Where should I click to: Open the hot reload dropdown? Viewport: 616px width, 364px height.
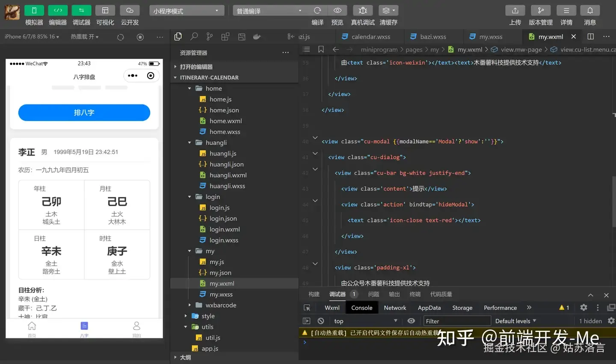[85, 37]
